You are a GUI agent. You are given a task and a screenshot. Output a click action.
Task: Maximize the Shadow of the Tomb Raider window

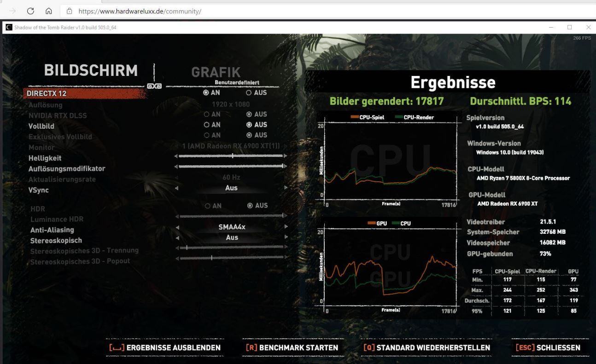pos(569,28)
